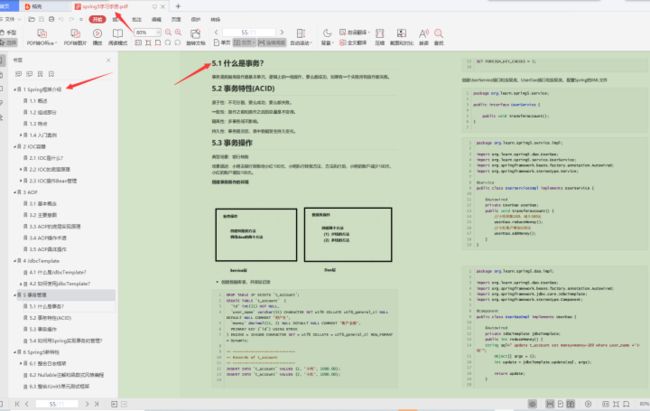Click heading 5.3 事务操作 in document
The height and width of the screenshot is (411, 650).
pos(232,143)
